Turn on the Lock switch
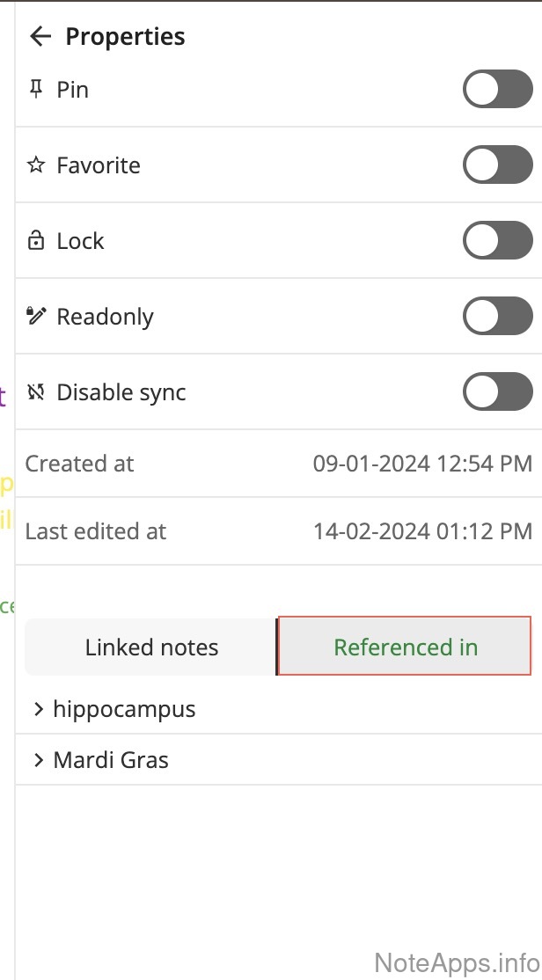The image size is (542, 980). click(497, 241)
